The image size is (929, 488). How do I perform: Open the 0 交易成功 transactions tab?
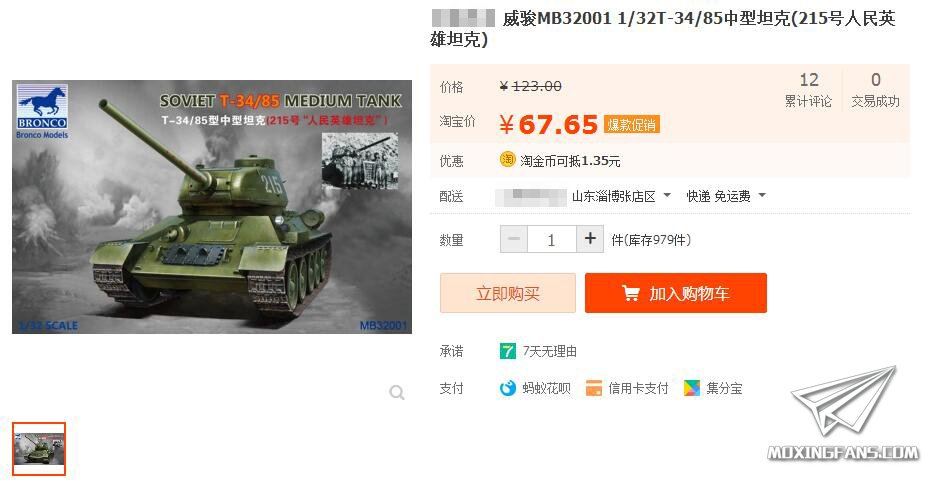tap(875, 91)
